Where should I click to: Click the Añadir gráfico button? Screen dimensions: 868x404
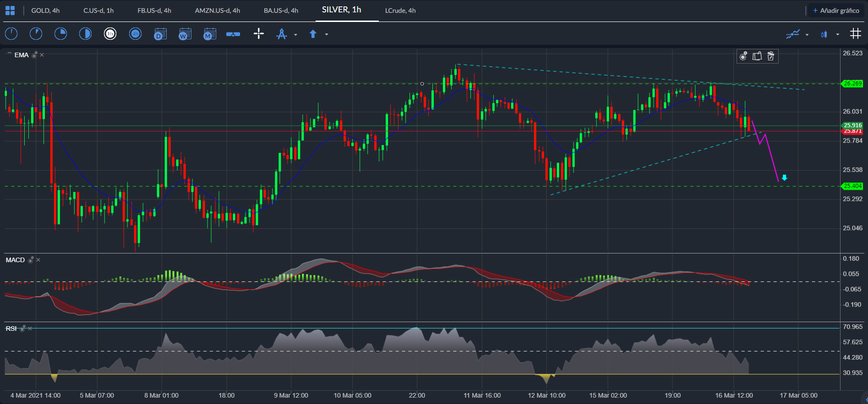tap(836, 11)
